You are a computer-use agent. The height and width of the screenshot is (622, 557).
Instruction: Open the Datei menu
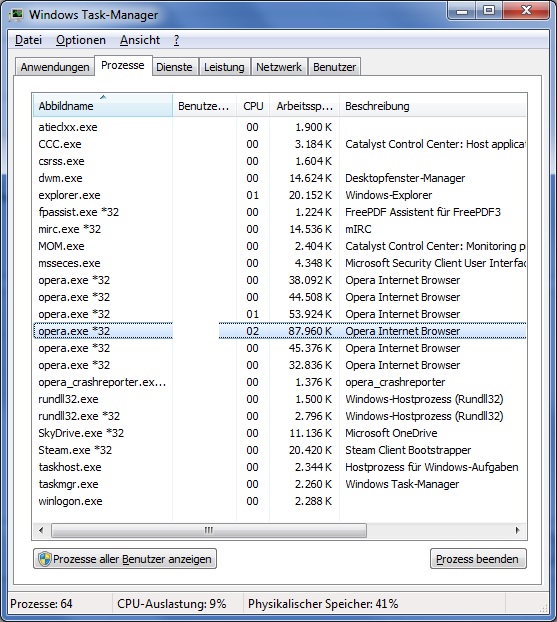click(x=29, y=40)
